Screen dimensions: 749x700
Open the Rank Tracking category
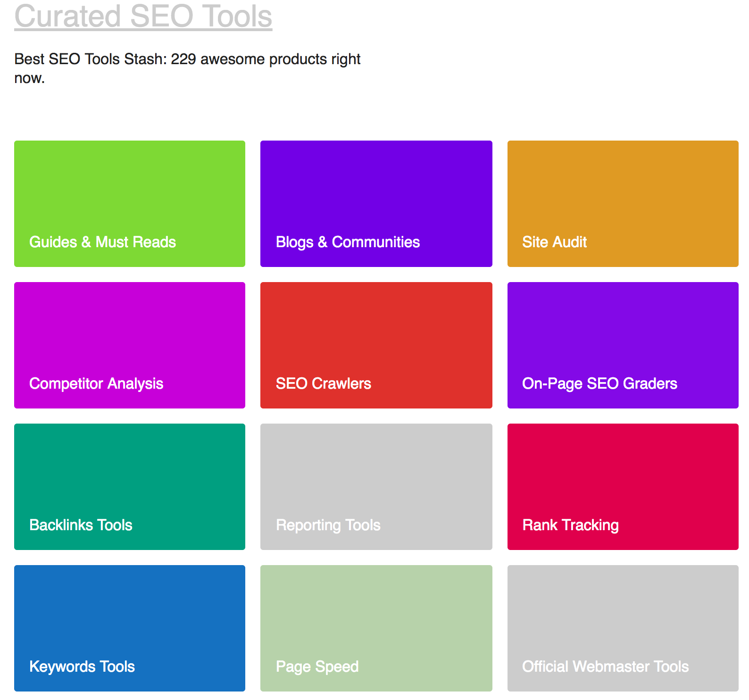tap(623, 487)
